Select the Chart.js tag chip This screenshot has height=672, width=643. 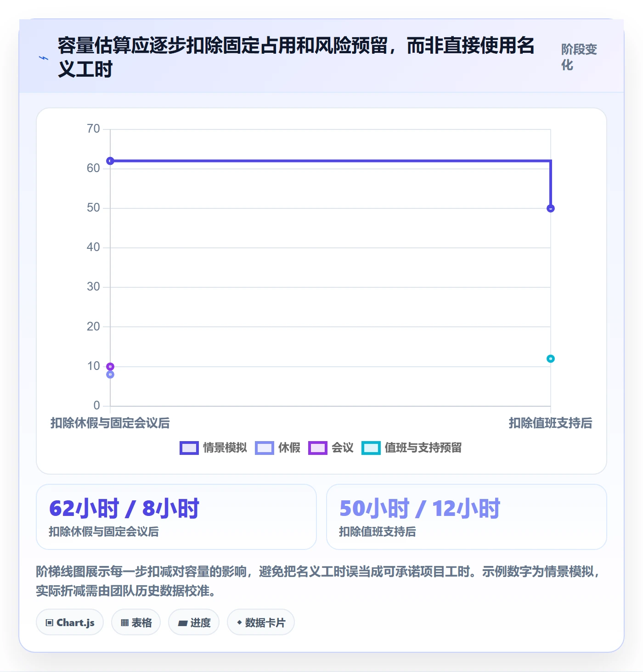(70, 622)
